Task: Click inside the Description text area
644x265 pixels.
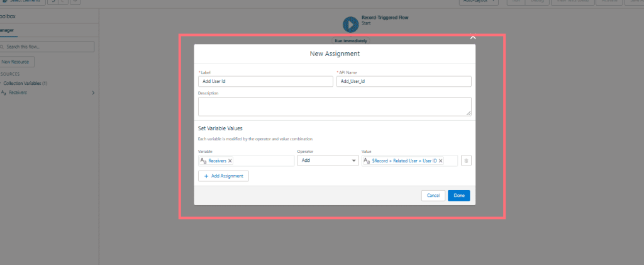Action: [x=334, y=106]
